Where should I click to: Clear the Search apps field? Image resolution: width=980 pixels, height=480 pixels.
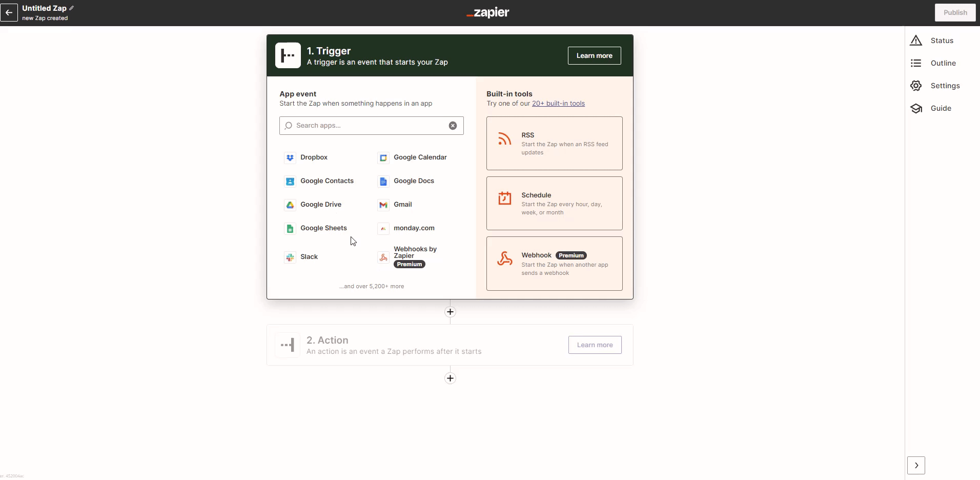tap(453, 126)
